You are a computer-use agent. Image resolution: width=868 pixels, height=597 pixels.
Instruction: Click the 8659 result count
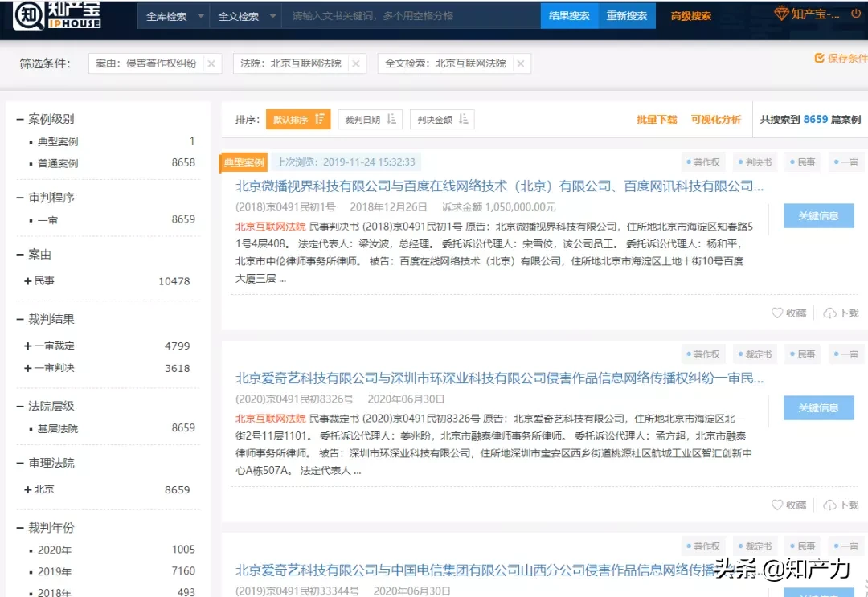[816, 120]
